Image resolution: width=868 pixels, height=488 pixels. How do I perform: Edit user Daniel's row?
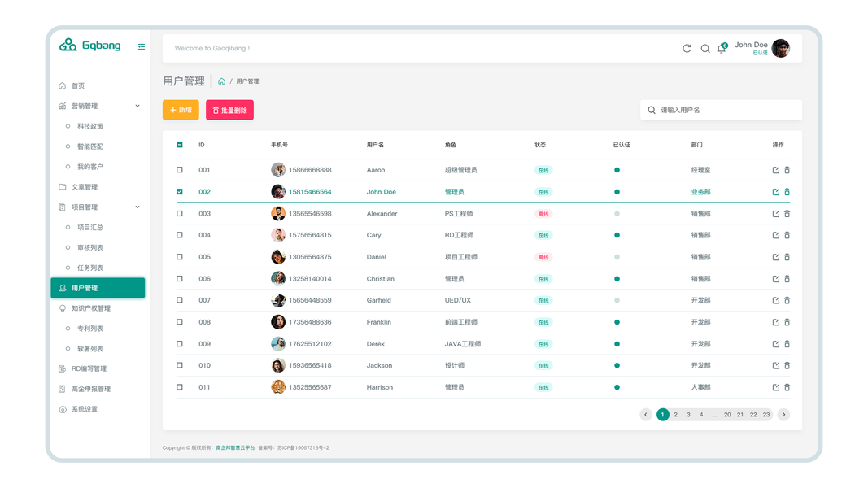point(775,257)
